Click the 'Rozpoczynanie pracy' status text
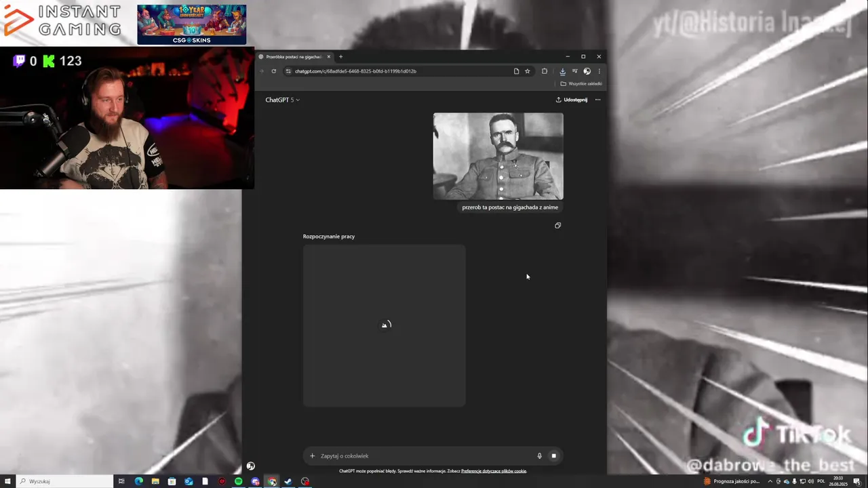The width and height of the screenshot is (868, 488). pos(329,237)
